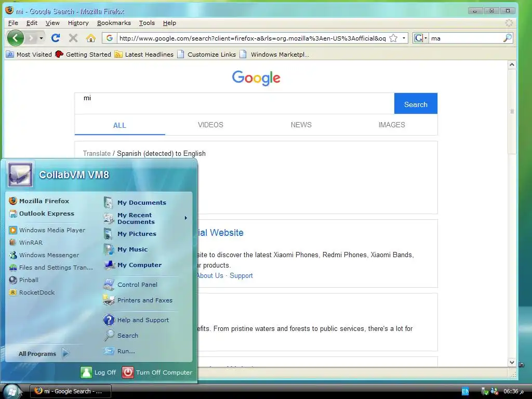Click the page scrollbar down arrow
Screen dimensions: 532x399
pos(512,362)
